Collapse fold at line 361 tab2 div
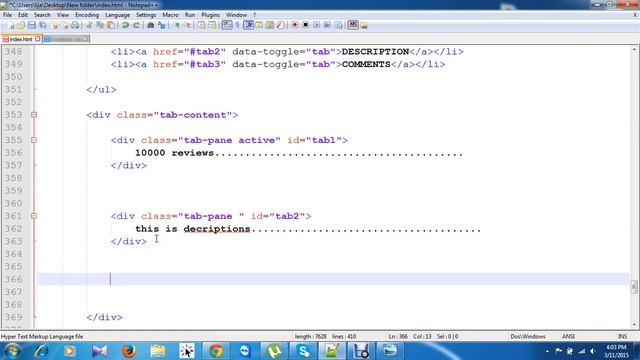Viewport: 640px width, 360px height. pyautogui.click(x=34, y=216)
